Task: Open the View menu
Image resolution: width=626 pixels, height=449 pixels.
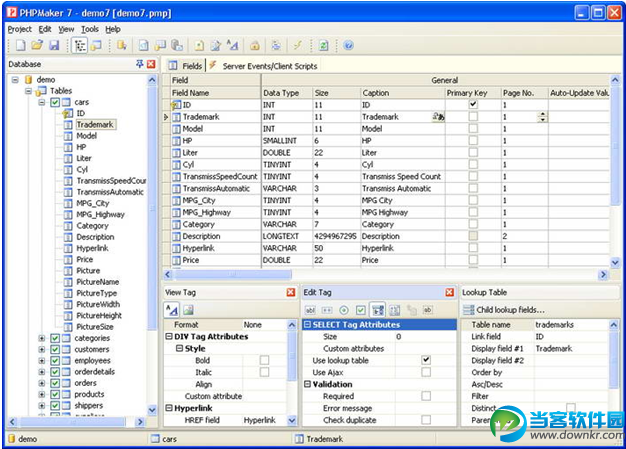Action: coord(66,29)
